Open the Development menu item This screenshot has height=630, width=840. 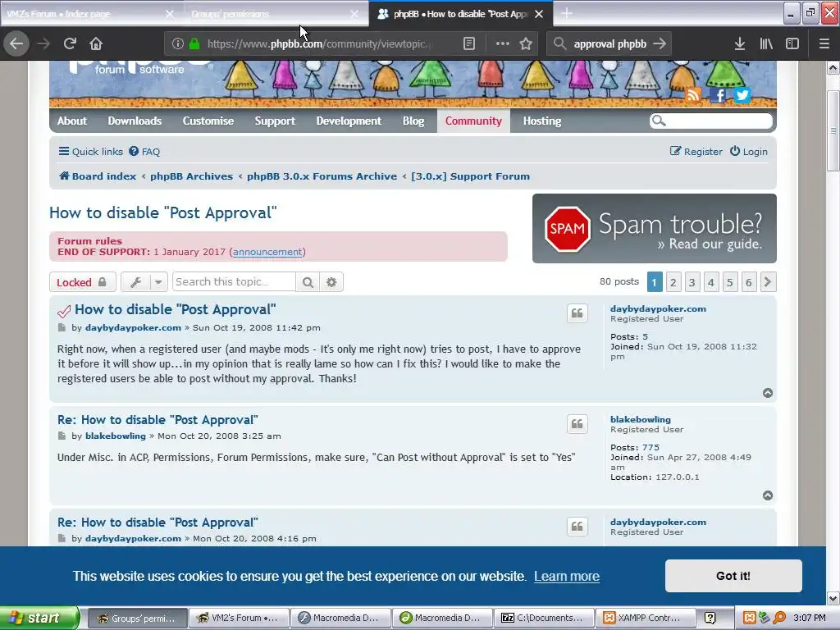349,121
